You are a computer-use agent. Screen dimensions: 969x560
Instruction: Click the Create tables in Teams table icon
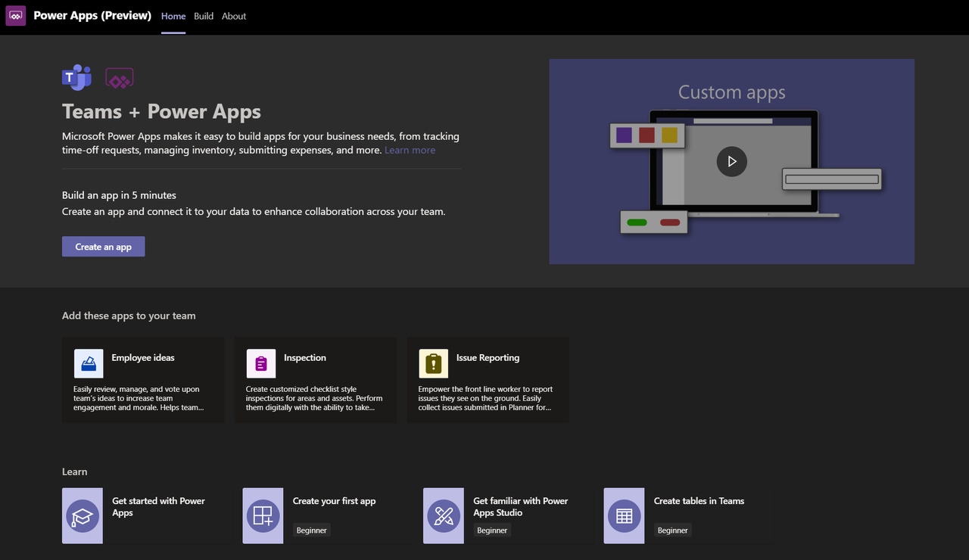[623, 515]
